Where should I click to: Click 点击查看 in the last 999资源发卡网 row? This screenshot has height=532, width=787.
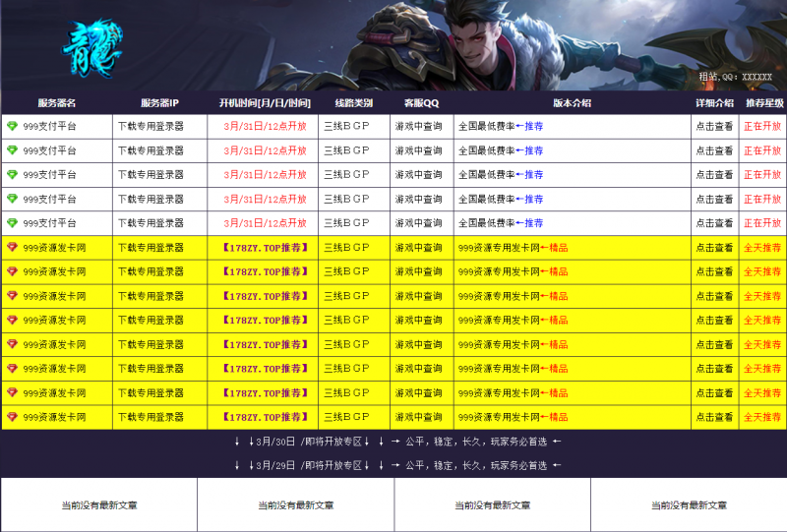714,417
